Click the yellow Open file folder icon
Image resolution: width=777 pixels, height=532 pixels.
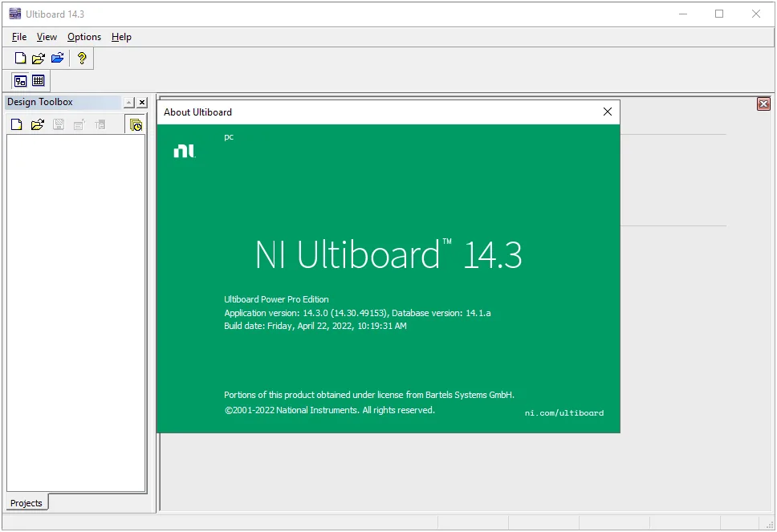(39, 59)
